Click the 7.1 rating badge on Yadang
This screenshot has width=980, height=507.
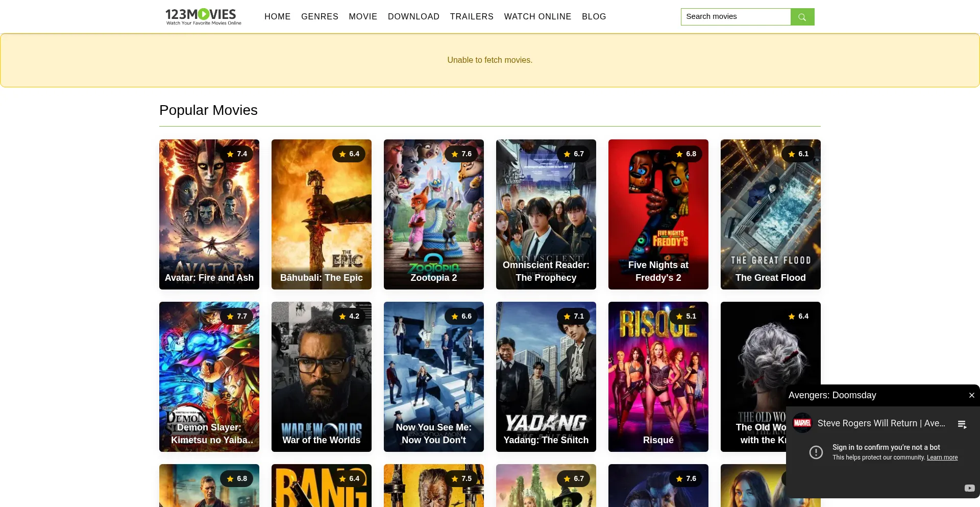[x=574, y=316]
